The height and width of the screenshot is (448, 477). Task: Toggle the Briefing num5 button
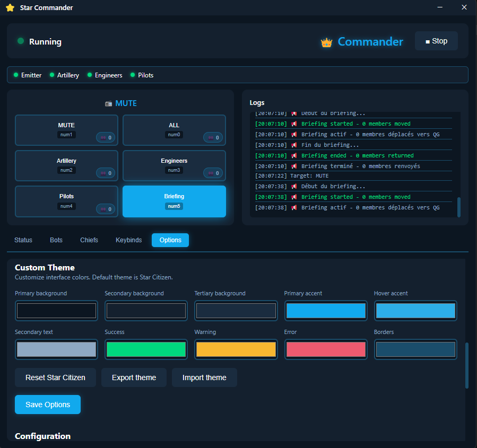pyautogui.click(x=175, y=201)
